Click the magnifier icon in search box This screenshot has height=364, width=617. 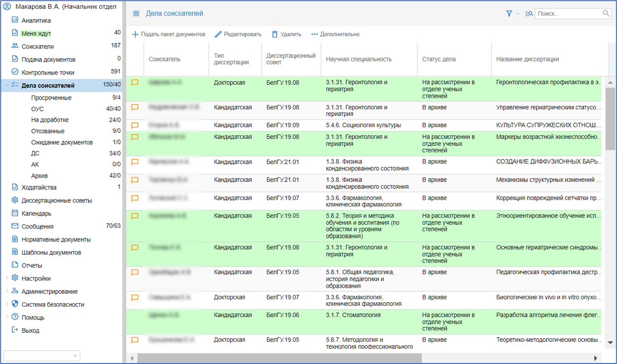tap(606, 14)
